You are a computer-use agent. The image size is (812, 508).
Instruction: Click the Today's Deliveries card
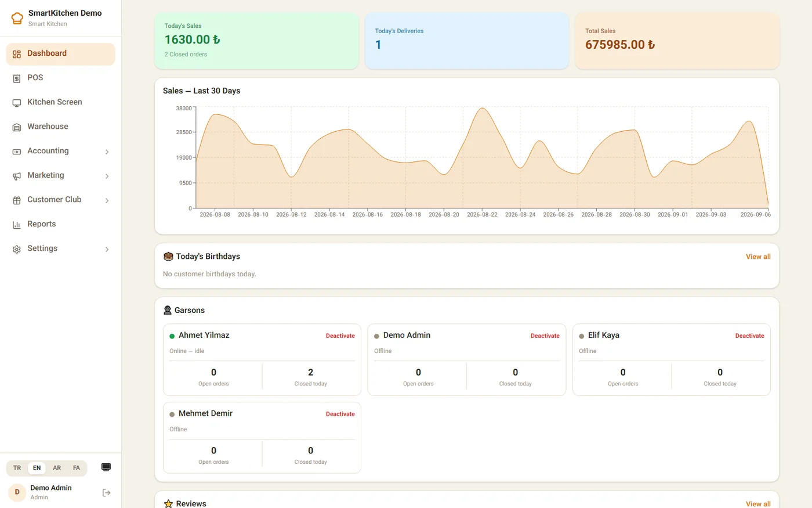467,41
